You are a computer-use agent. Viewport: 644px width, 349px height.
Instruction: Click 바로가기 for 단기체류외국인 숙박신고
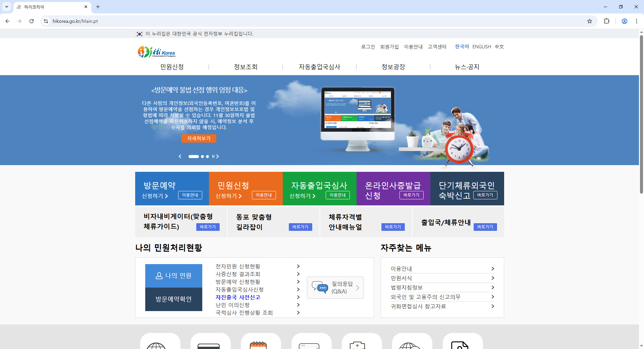tap(485, 195)
